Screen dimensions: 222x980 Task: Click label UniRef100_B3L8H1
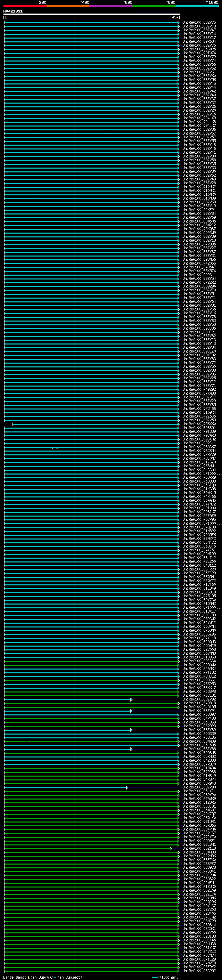pos(199,844)
